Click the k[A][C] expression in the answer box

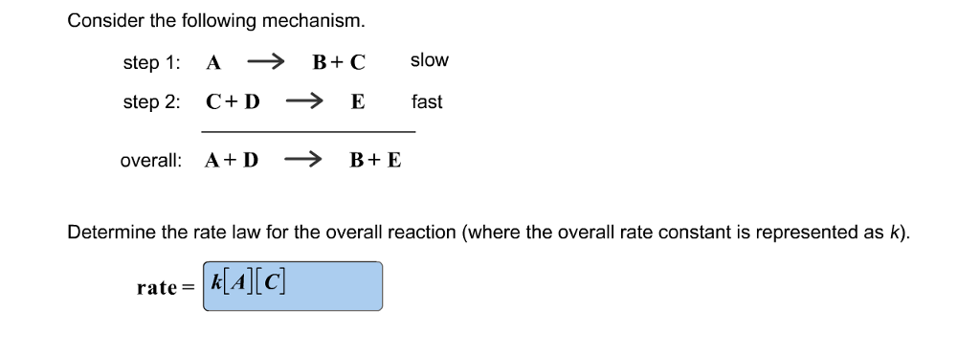(x=248, y=283)
